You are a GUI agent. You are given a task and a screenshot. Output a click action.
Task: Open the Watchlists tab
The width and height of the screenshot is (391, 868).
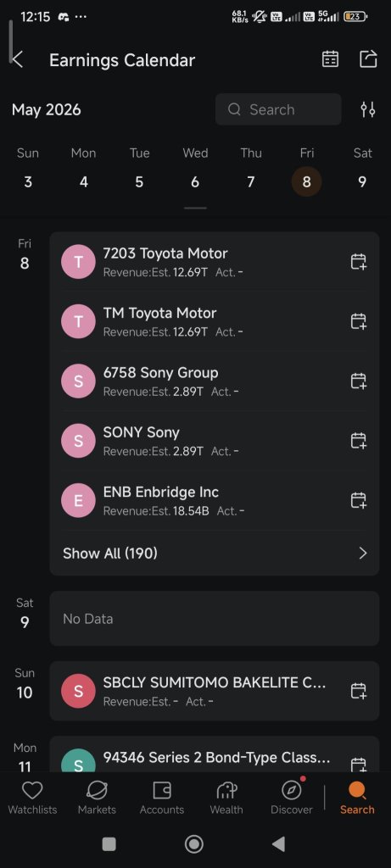pyautogui.click(x=32, y=798)
